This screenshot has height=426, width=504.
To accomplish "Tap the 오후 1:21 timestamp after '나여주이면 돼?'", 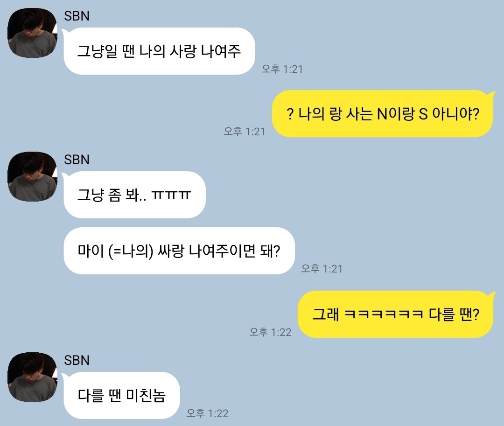I will pyautogui.click(x=322, y=269).
